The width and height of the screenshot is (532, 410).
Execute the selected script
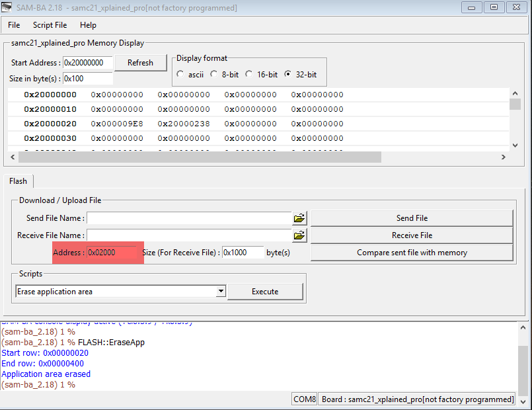[x=265, y=292]
